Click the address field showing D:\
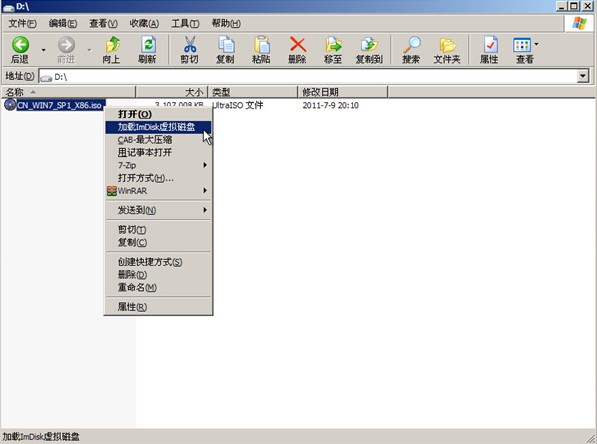The width and height of the screenshot is (597, 444). (308, 77)
